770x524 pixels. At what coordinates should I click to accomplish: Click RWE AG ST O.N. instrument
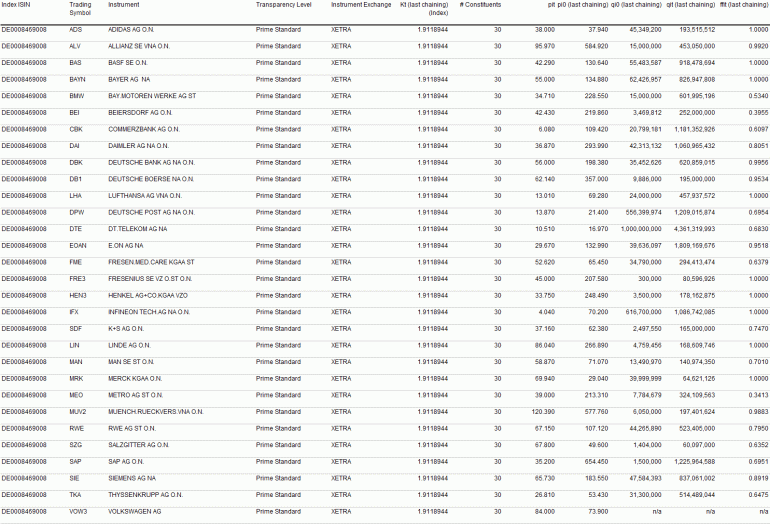[x=132, y=429]
